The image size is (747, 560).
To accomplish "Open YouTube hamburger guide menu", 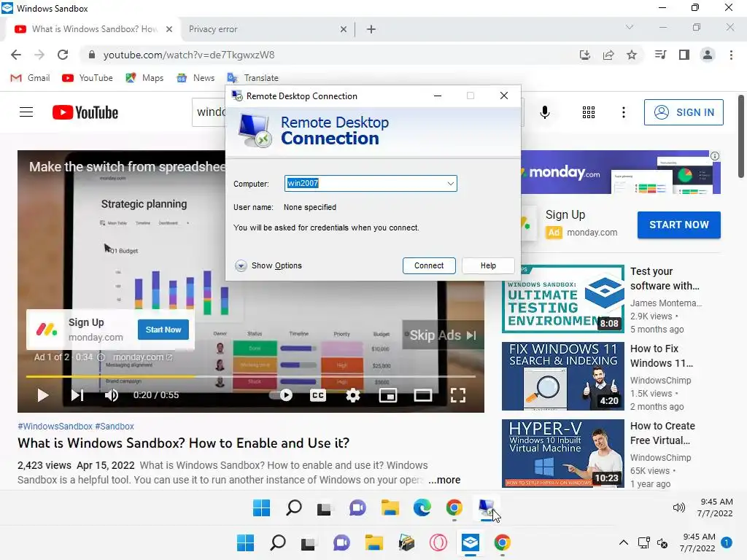I will (x=26, y=112).
